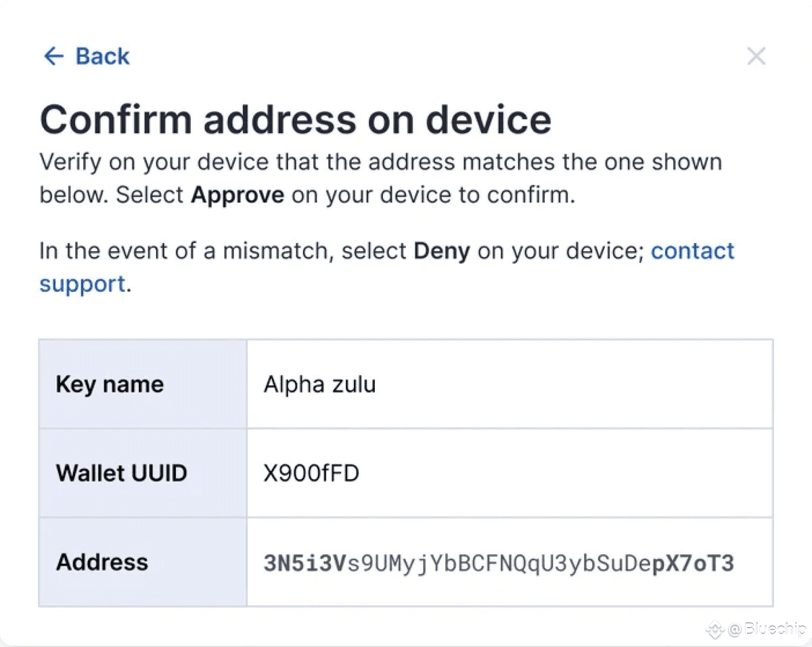Click the Verify on your device instruction text
Screen dimensions: 812x647
coord(380,179)
